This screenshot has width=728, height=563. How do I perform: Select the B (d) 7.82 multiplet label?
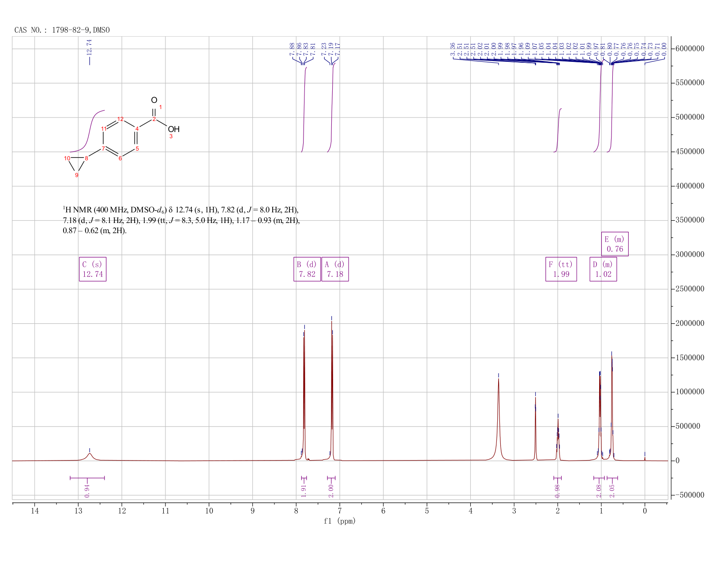pyautogui.click(x=307, y=269)
